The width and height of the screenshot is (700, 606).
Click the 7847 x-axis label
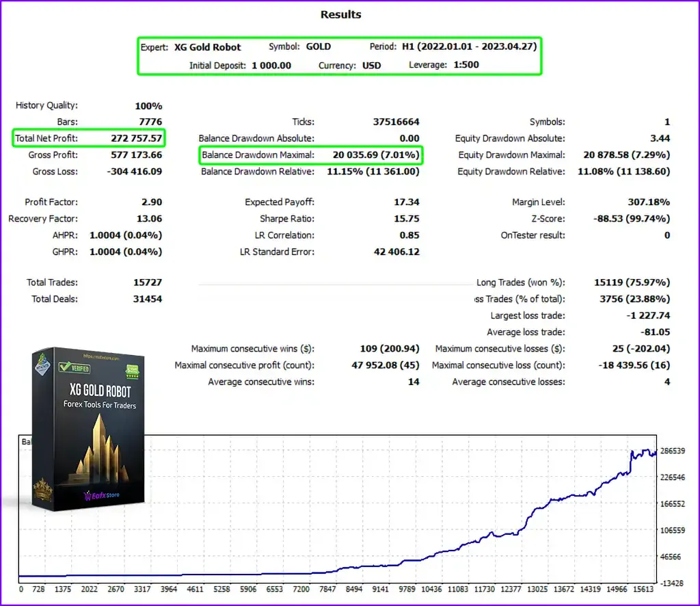(327, 589)
